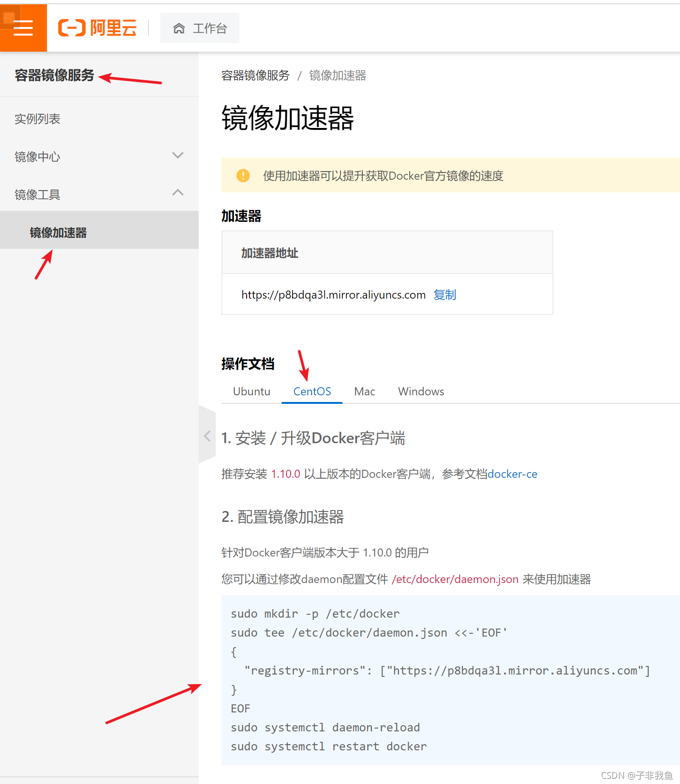
Task: Switch to the Mac tab
Action: pyautogui.click(x=365, y=392)
